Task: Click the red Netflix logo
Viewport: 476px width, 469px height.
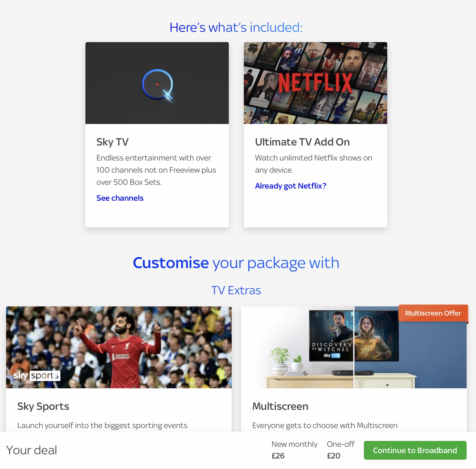Action: tap(315, 83)
